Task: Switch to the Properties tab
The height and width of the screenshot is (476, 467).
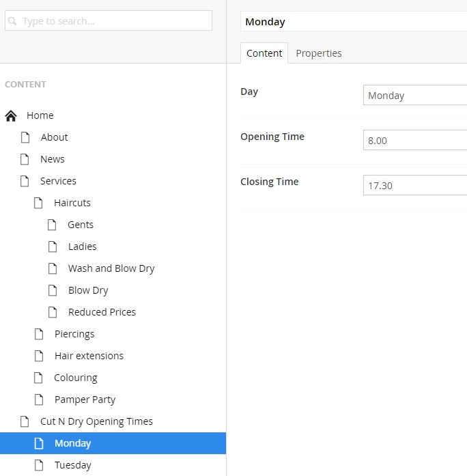Action: (318, 53)
